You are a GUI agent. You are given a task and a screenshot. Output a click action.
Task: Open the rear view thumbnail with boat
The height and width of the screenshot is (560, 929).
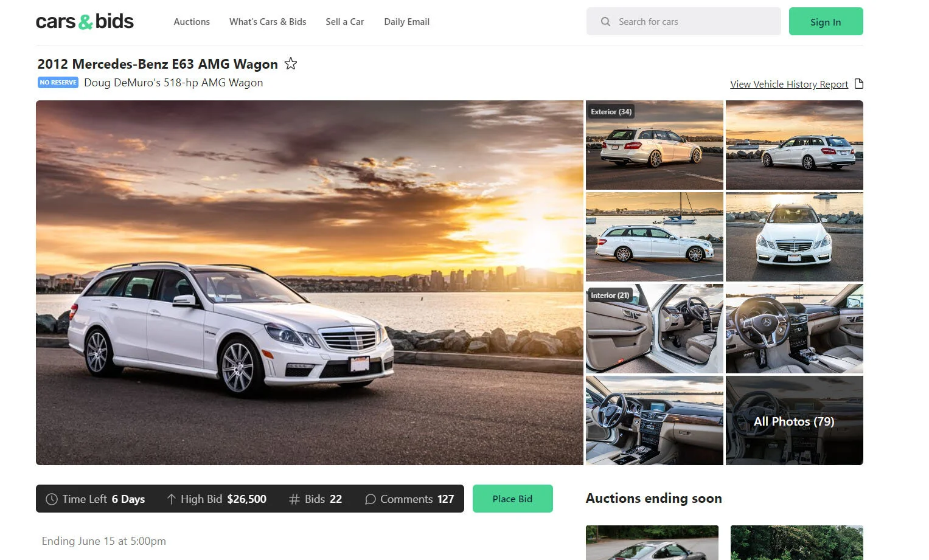pyautogui.click(x=794, y=145)
